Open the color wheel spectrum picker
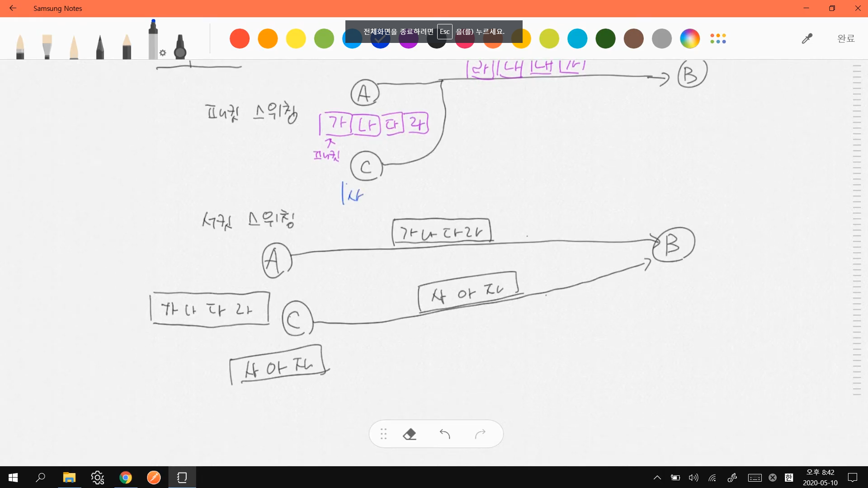This screenshot has width=868, height=488. 690,38
